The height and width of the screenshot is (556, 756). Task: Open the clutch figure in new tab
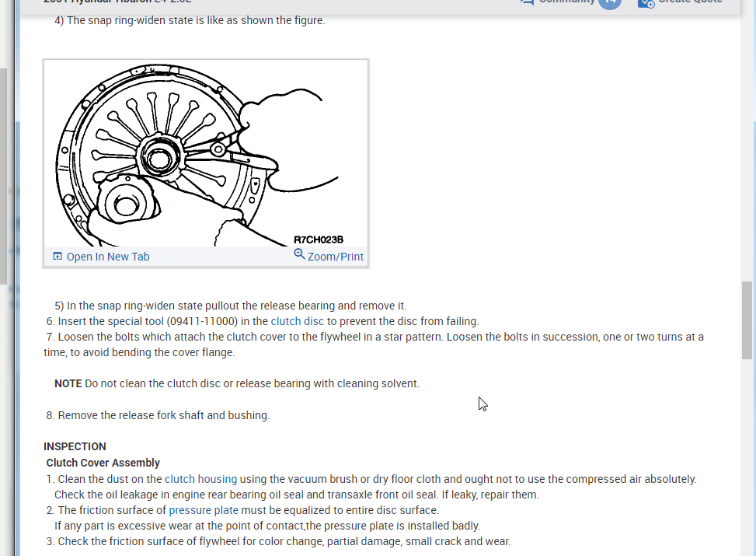pyautogui.click(x=108, y=257)
